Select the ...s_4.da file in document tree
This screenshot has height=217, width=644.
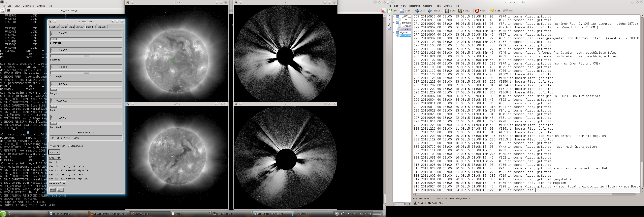coord(405,29)
